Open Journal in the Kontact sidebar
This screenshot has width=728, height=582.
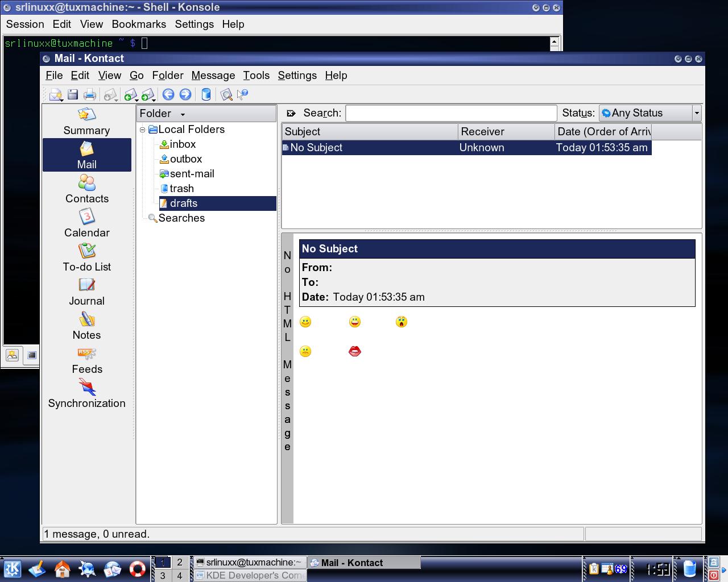[x=86, y=292]
